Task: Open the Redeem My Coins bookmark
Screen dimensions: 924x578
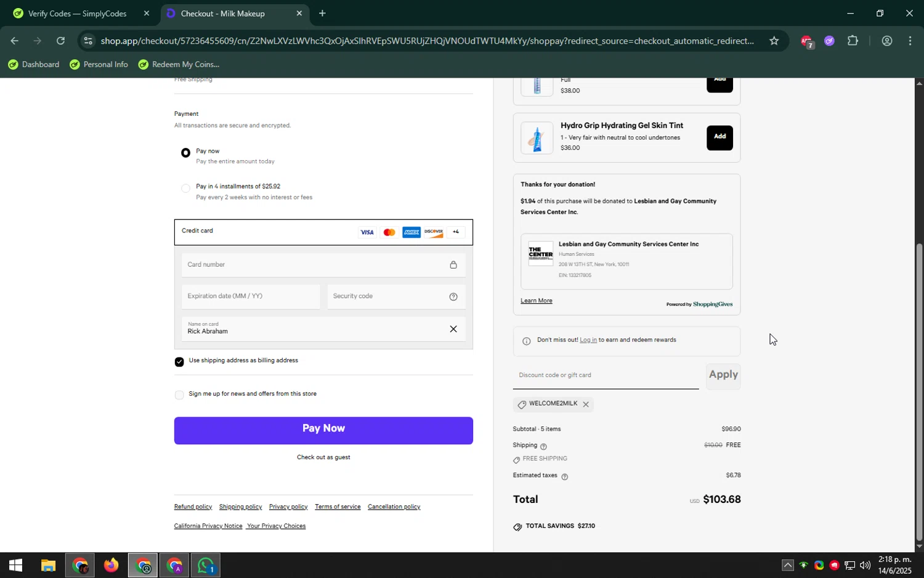Action: click(x=179, y=65)
